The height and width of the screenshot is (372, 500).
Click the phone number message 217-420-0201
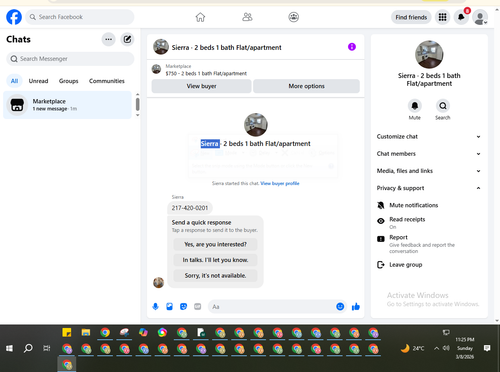(x=190, y=208)
